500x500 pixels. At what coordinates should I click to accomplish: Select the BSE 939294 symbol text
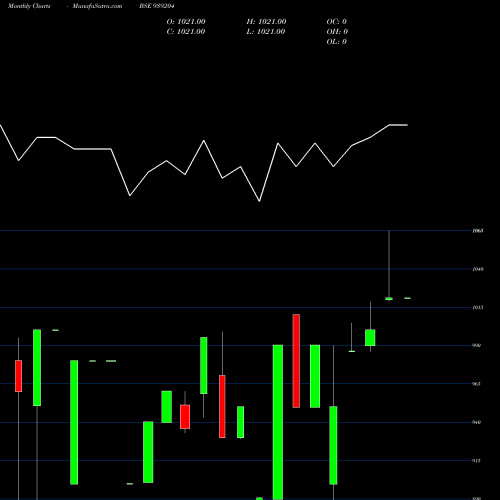[156, 6]
